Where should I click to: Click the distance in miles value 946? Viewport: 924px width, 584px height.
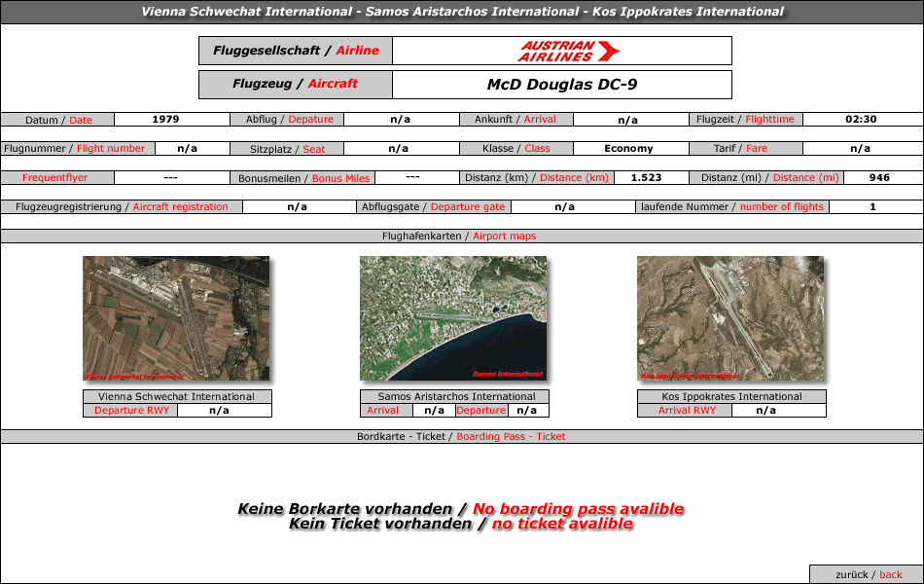point(879,178)
